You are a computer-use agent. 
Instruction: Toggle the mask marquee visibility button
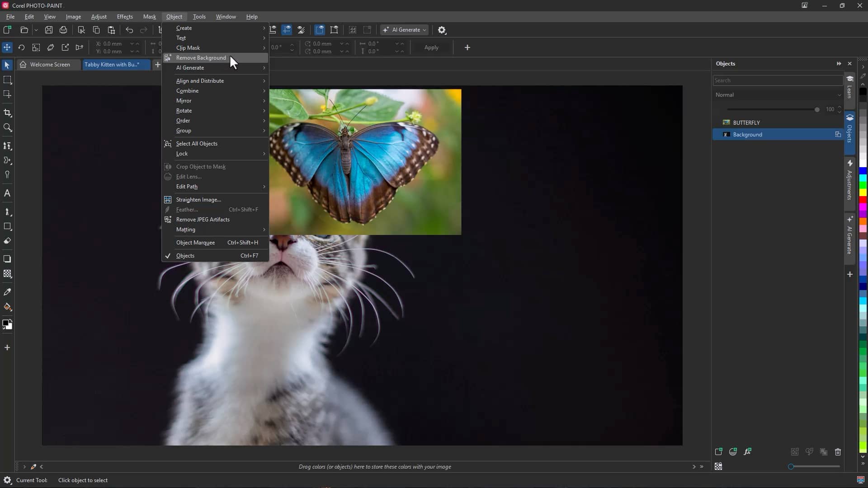coord(320,30)
